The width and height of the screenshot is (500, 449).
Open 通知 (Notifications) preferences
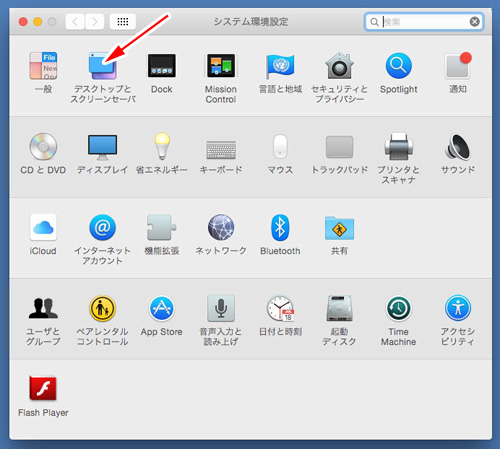[458, 66]
